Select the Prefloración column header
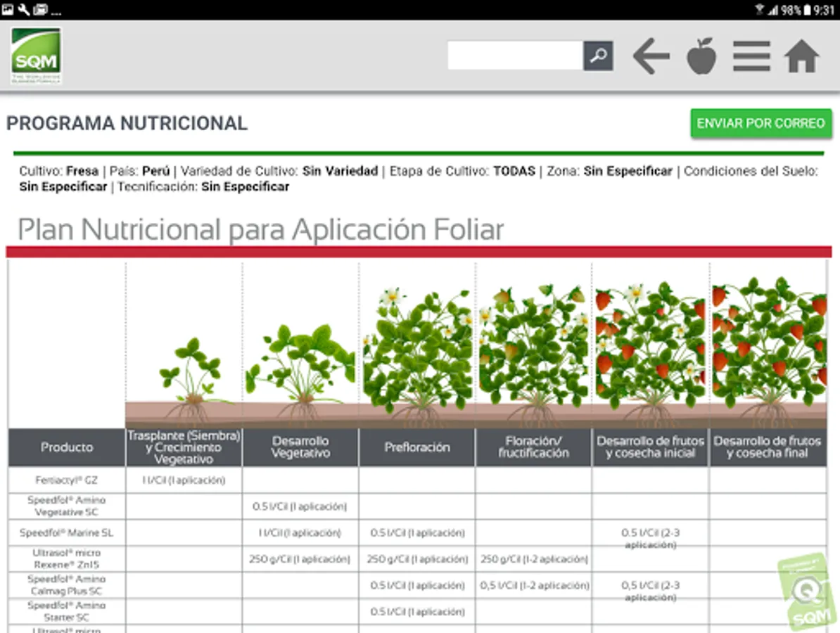This screenshot has width=840, height=633. 416,447
